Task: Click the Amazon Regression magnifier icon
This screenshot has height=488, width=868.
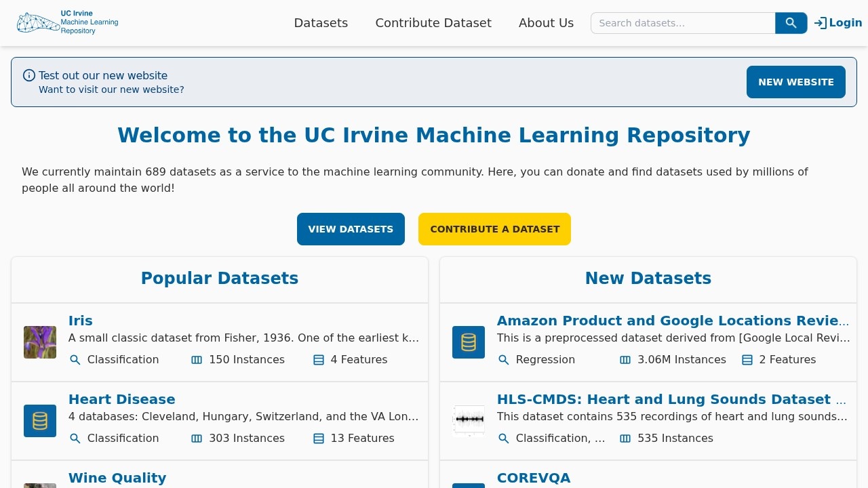Action: pos(504,360)
